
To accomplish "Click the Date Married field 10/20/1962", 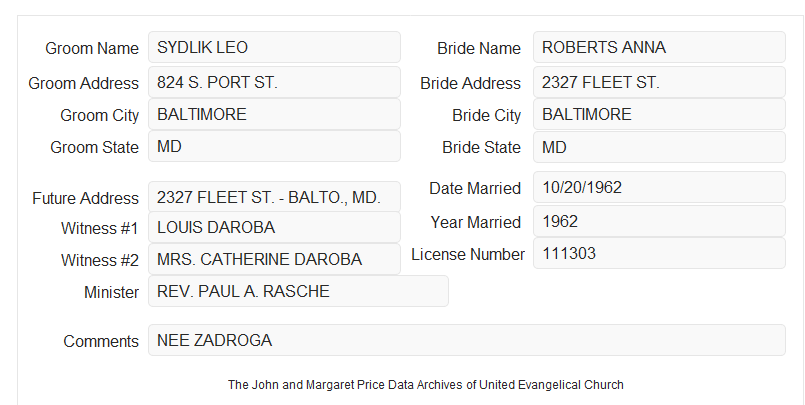I will click(659, 187).
